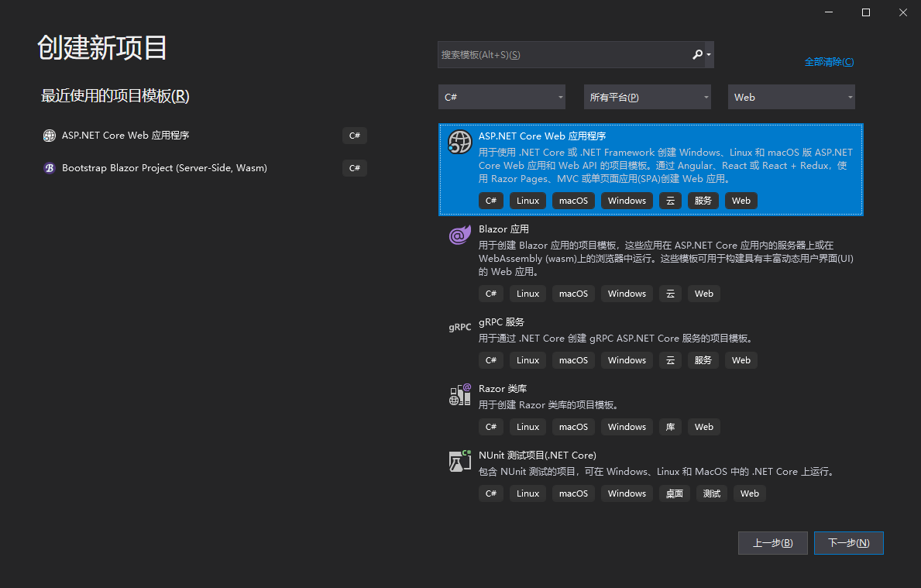Click the template search input field
The image size is (921, 588).
tap(564, 55)
